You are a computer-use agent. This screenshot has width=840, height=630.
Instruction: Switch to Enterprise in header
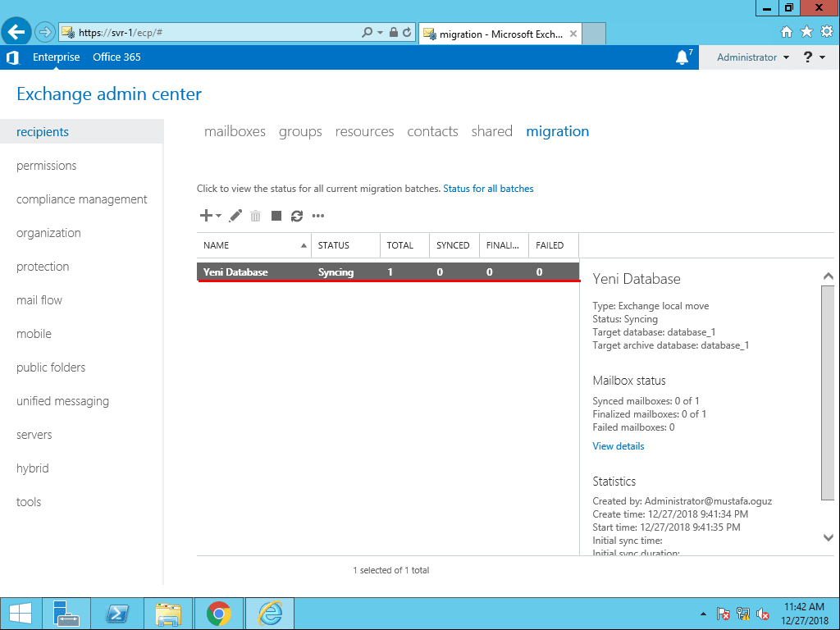(57, 57)
